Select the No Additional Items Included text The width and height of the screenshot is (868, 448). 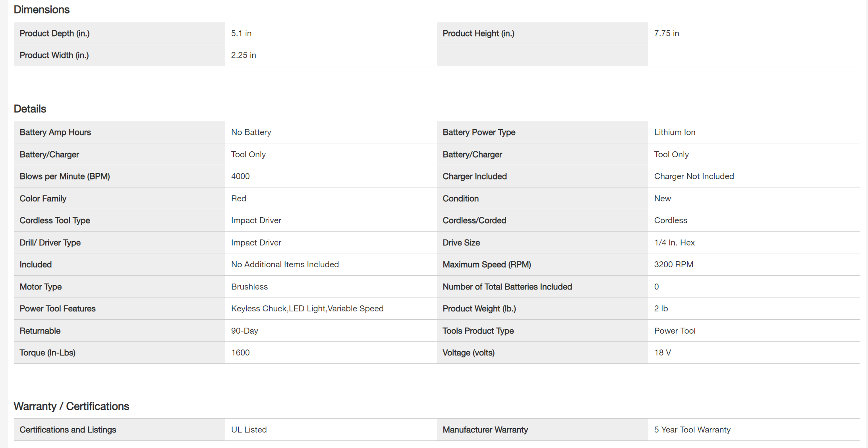click(x=285, y=265)
